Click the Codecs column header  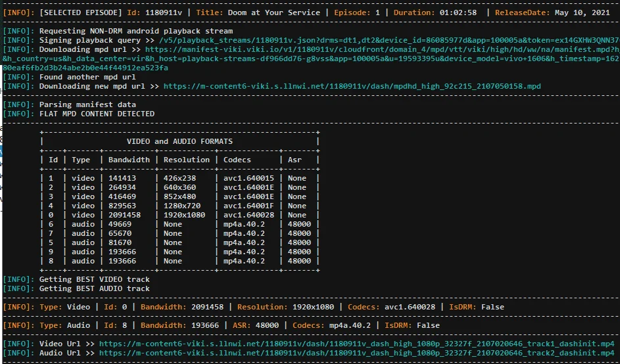[x=237, y=160]
